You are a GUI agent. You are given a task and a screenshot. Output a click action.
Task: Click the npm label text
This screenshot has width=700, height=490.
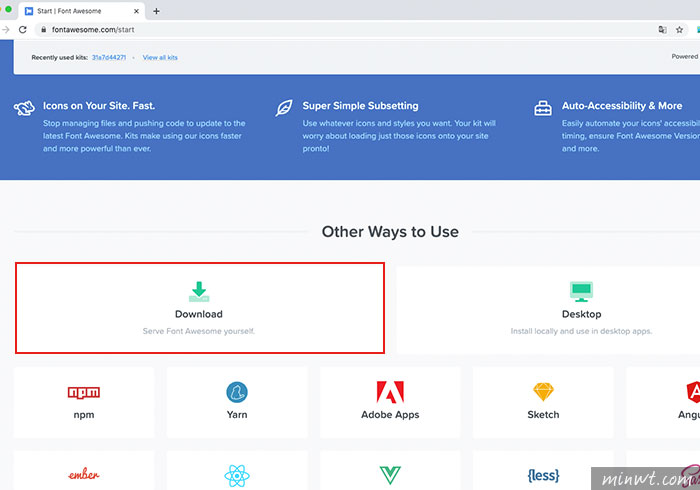tap(83, 415)
